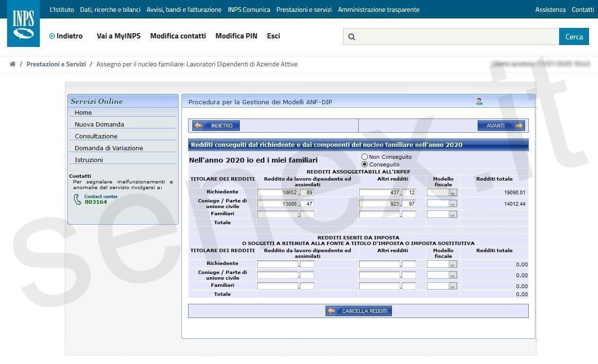
Task: Click Coniuge lavoro dipendente decimals field 47
Action: 307,204
